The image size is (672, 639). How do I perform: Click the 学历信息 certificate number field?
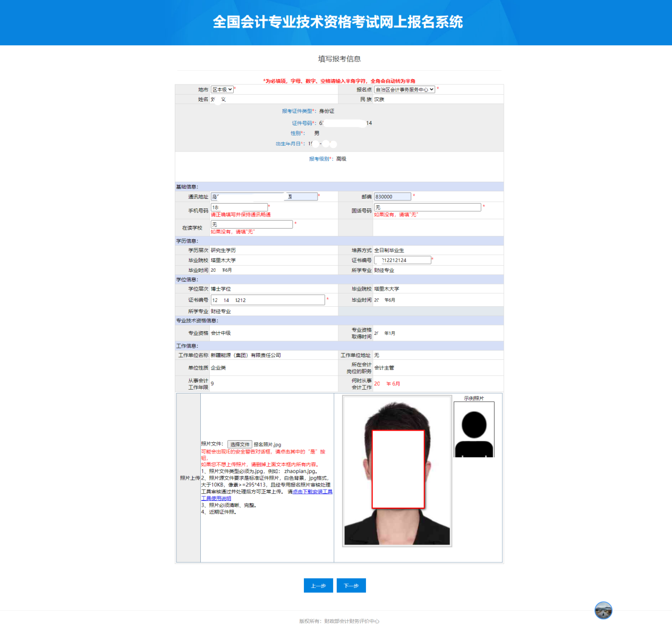pyautogui.click(x=402, y=260)
